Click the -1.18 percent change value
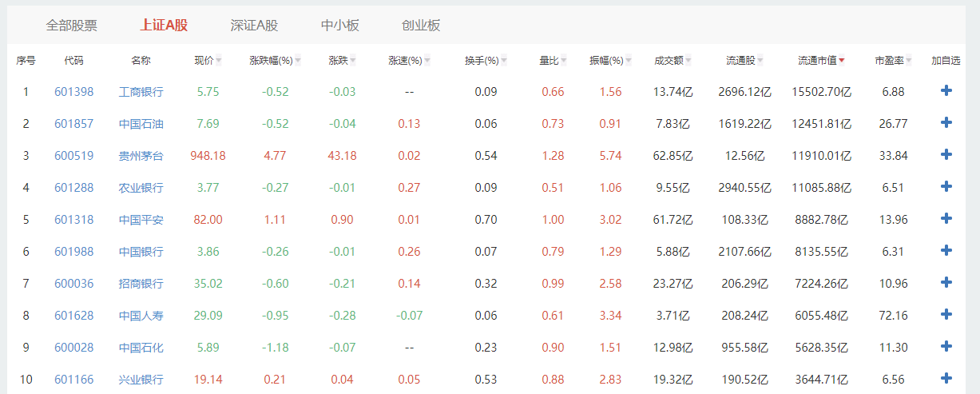 pyautogui.click(x=276, y=348)
